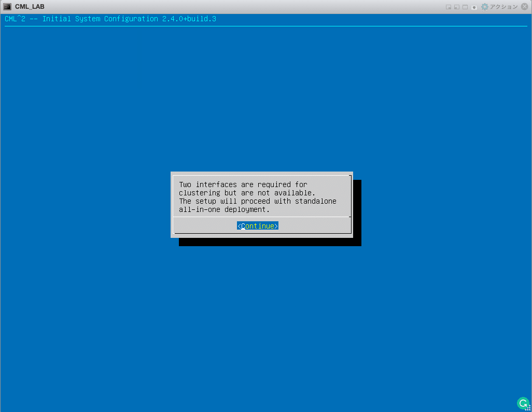Click the Grammarly icon at bottom corner
The height and width of the screenshot is (412, 532).
tap(523, 403)
